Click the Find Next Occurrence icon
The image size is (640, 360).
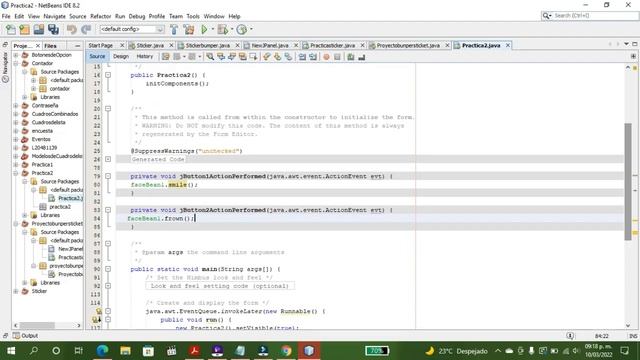click(232, 57)
